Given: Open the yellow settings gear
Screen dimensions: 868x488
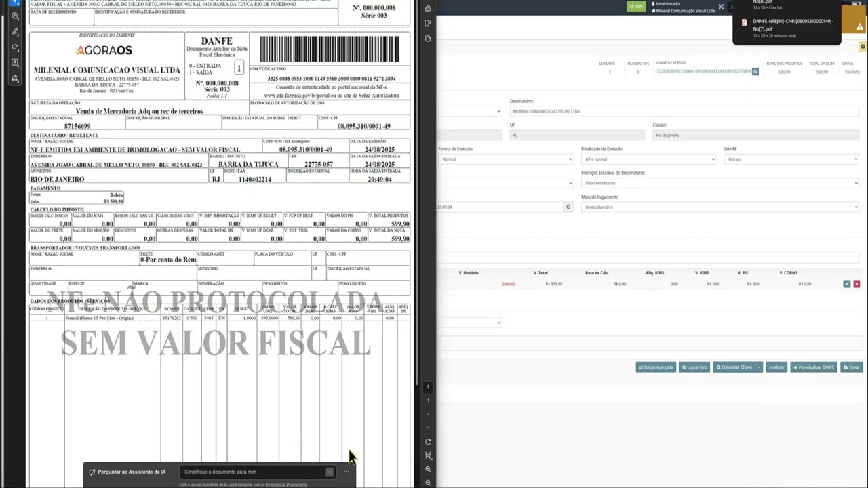Looking at the screenshot, I should pos(863,47).
